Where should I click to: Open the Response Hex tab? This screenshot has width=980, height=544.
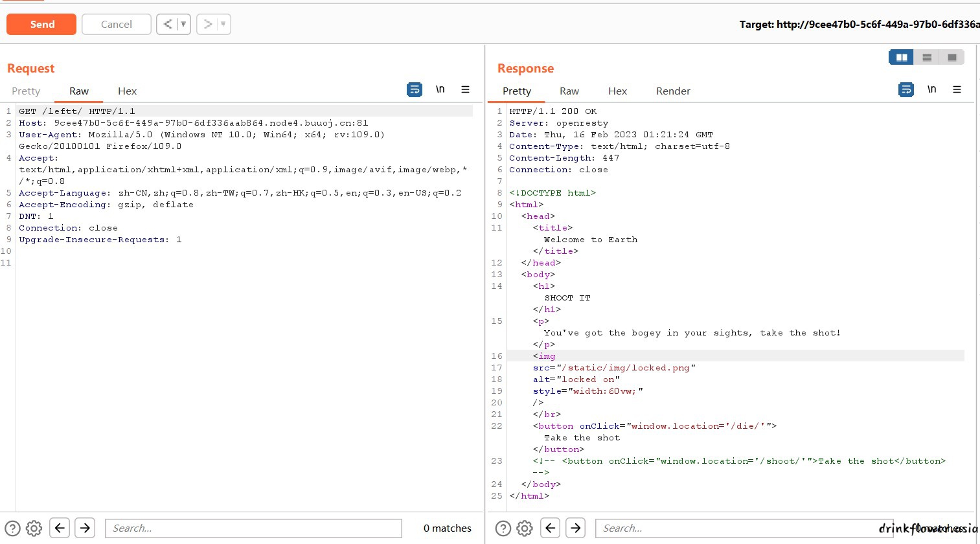click(x=617, y=91)
